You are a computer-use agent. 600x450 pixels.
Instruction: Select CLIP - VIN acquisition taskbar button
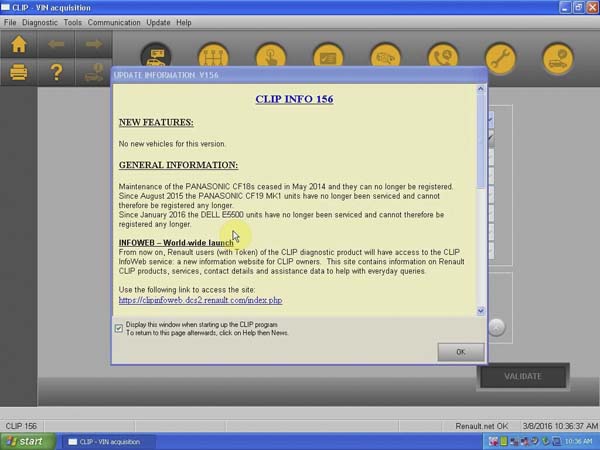(x=107, y=442)
